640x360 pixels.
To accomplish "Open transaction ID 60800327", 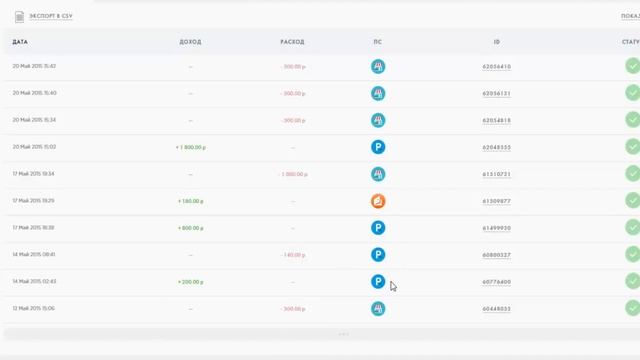I will [496, 255].
